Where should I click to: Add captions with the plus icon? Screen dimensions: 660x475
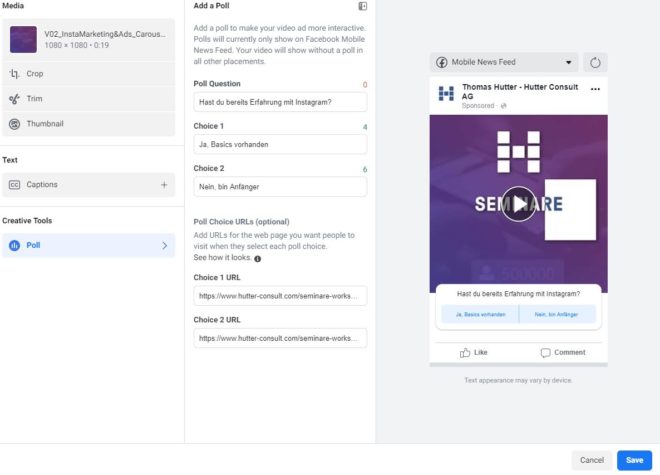point(164,184)
